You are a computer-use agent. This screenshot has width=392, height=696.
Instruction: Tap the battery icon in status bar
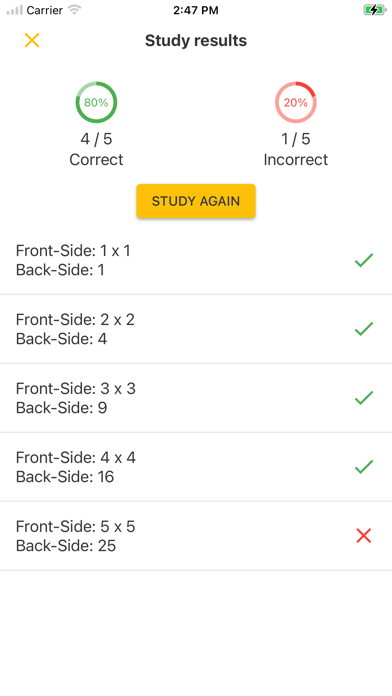tap(375, 10)
